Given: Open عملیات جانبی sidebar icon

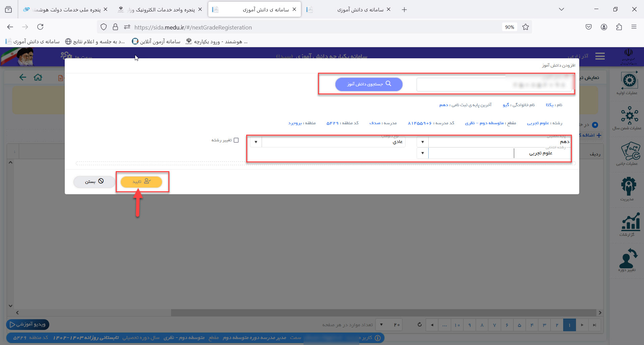Looking at the screenshot, I should [x=629, y=153].
